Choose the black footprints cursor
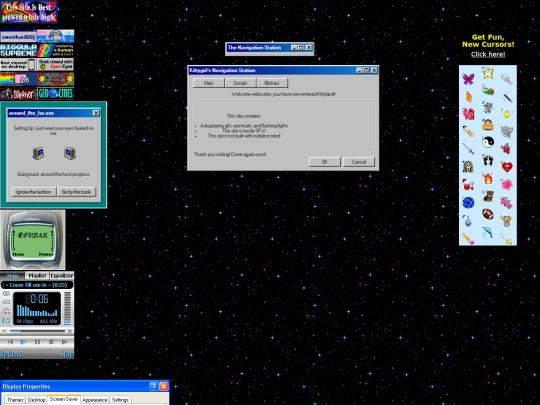 pos(488,160)
